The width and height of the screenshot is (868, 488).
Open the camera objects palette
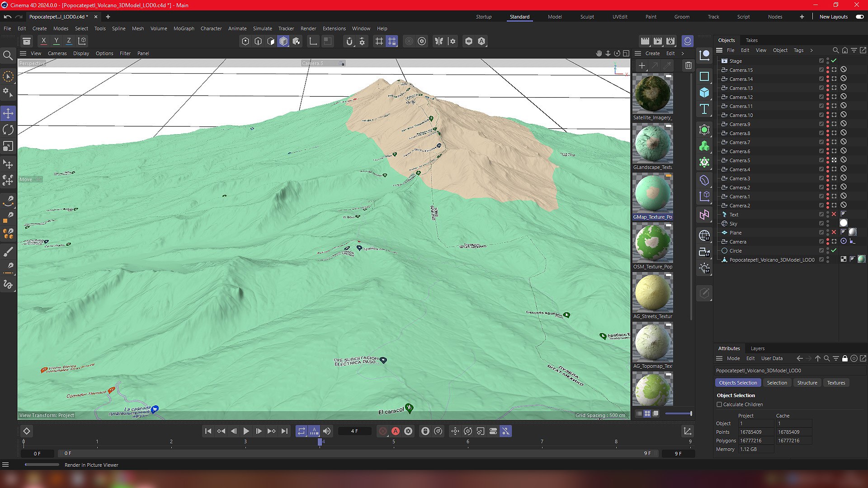pos(704,252)
